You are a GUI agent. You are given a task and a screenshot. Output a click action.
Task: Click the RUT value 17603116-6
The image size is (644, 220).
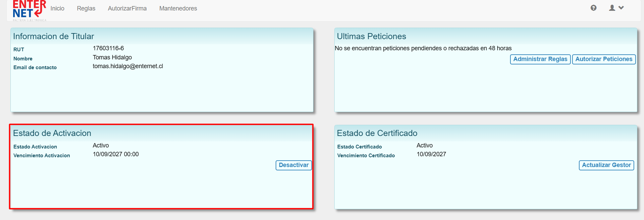click(108, 48)
